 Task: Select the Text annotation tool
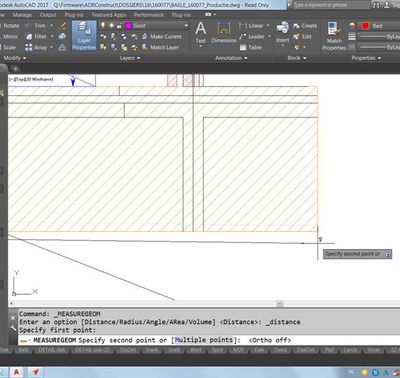tap(201, 33)
